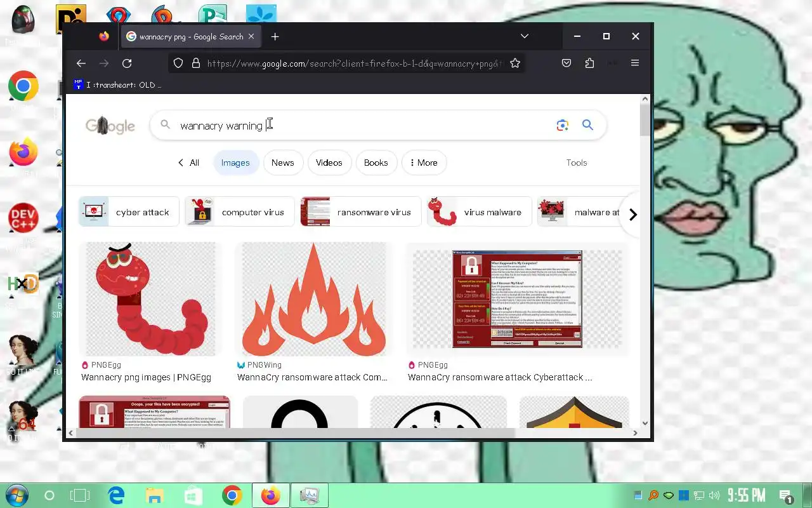This screenshot has height=508, width=812.
Task: Open 'Wannacry png images | PNGEgg' link
Action: pyautogui.click(x=146, y=377)
